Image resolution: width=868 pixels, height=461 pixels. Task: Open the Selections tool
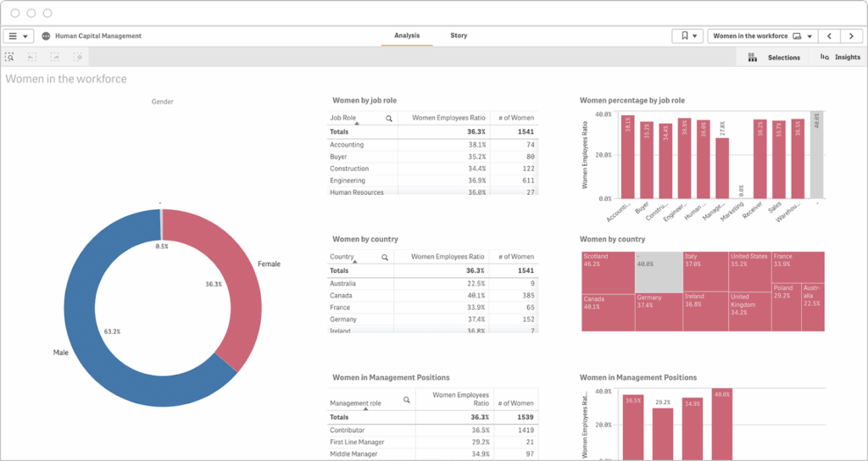(x=773, y=57)
